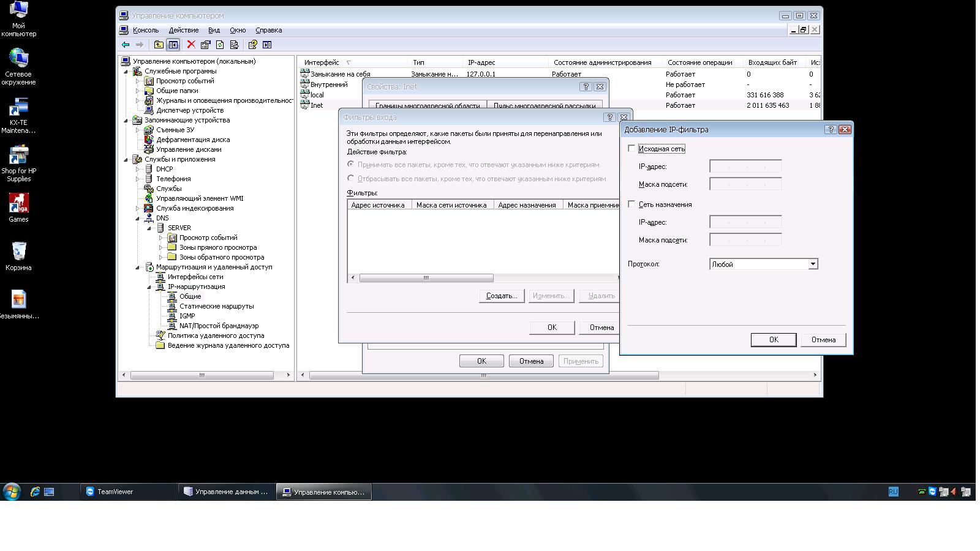Select NAT/Простой брандмауэр in the tree
Viewport: 980px width, 551px height.
(x=219, y=326)
